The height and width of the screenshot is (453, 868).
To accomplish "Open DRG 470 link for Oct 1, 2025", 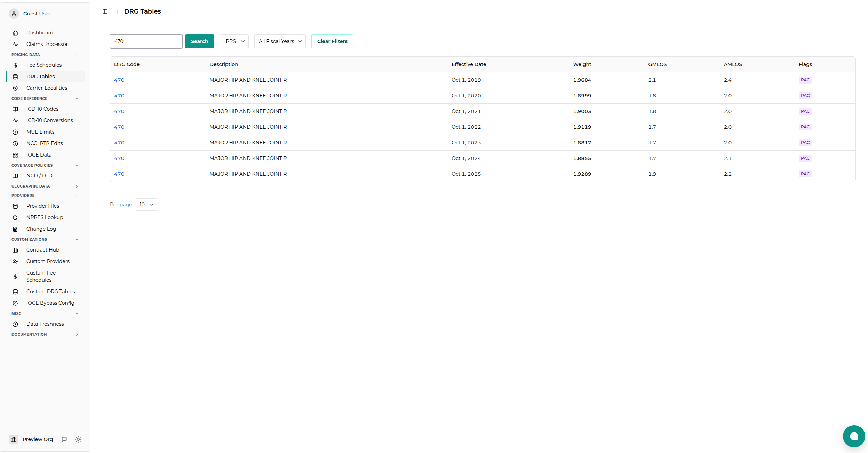I will coord(119,174).
